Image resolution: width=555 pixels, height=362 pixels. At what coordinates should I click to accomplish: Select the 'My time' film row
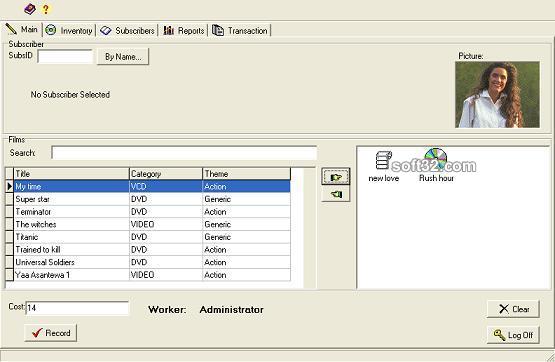[x=152, y=186]
